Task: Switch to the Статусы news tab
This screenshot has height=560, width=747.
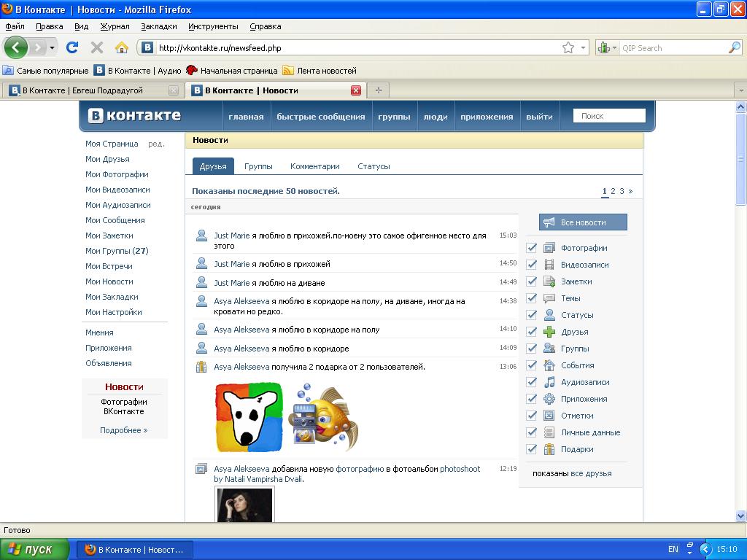Action: (373, 166)
